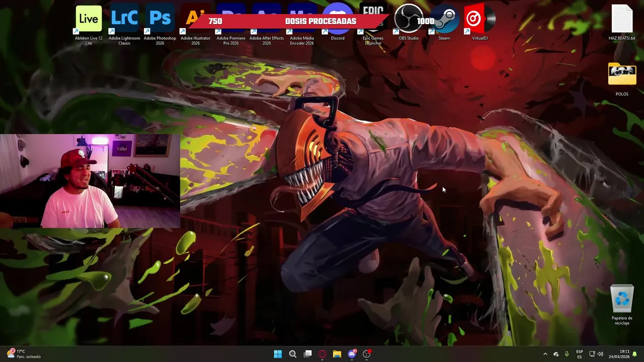Click the cloud sync tray icon
The width and height of the screenshot is (644, 362).
tap(556, 354)
